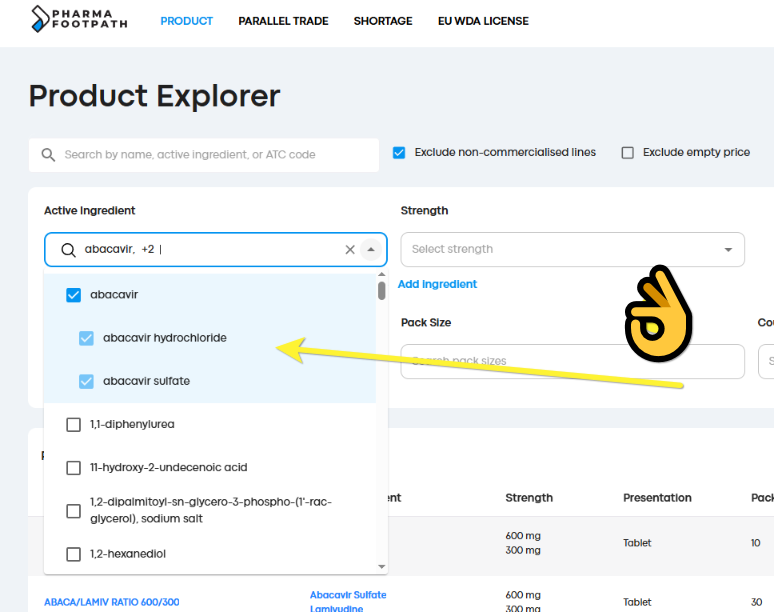The height and width of the screenshot is (612, 774).
Task: Uncheck abacavir sulfate checkbox
Action: click(86, 382)
